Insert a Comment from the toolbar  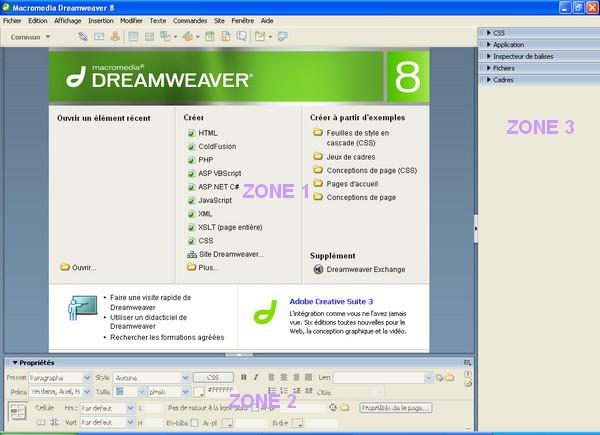tap(241, 37)
